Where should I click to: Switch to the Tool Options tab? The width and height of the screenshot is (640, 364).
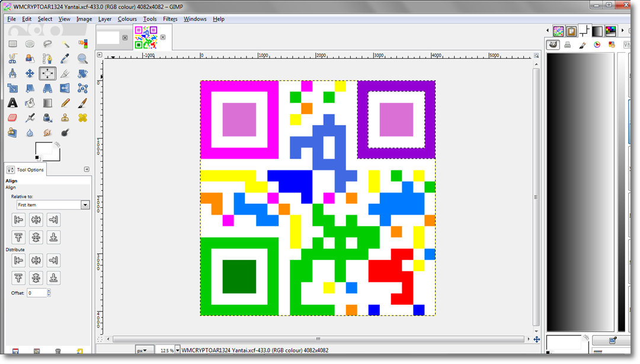(x=25, y=169)
